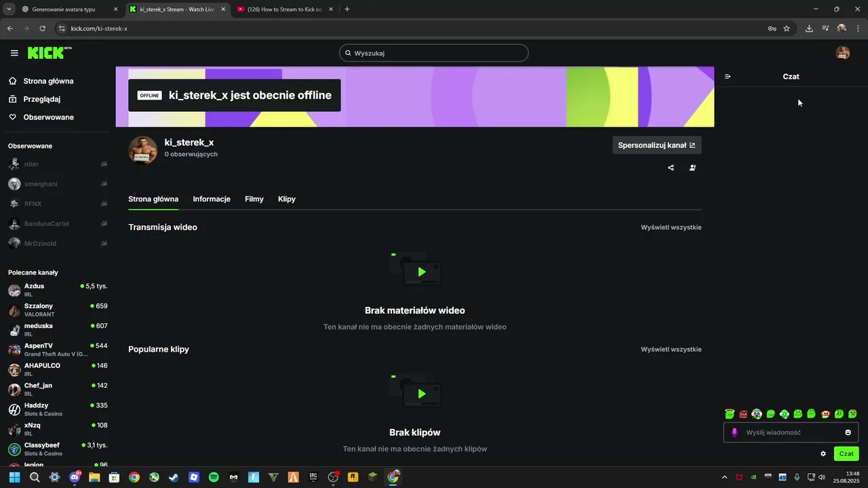Open site info icon in address bar
Viewport: 868px width, 488px height.
coord(62,28)
